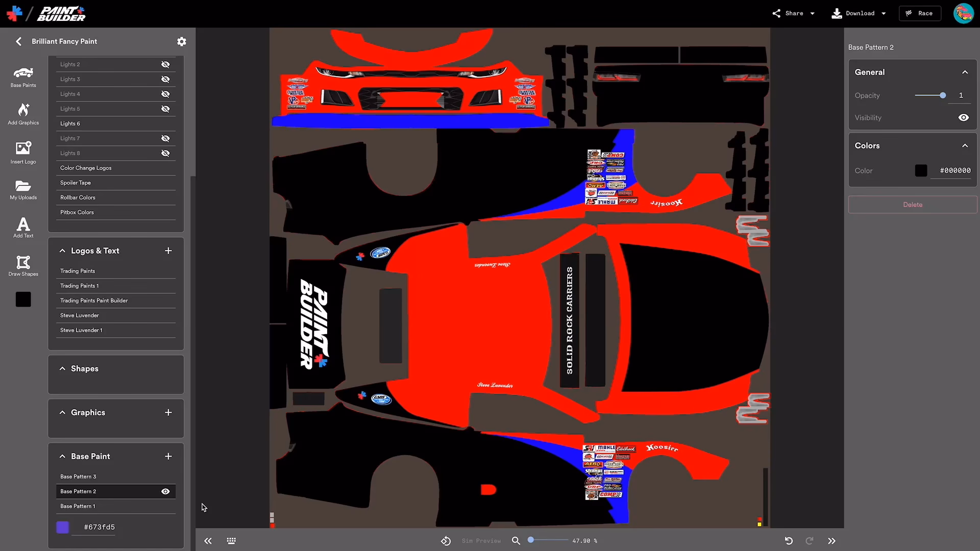Select the Color Change Logos layer
Screen dimensions: 980x551
tap(116, 168)
